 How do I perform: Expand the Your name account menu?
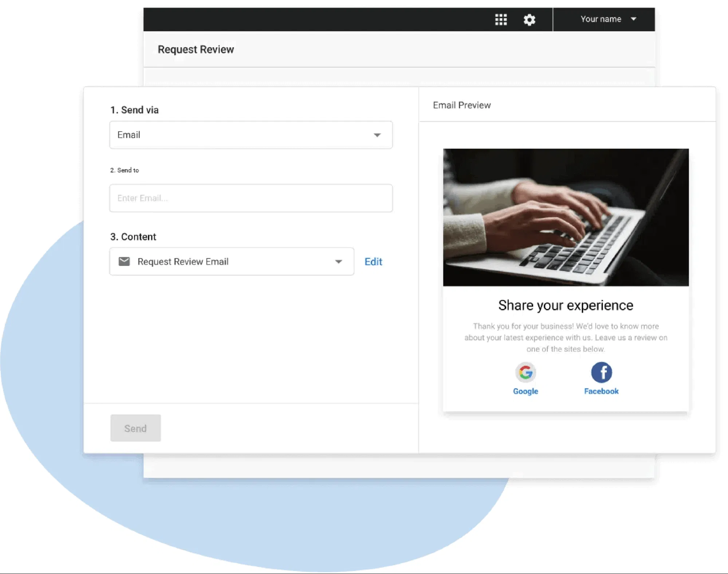(601, 19)
